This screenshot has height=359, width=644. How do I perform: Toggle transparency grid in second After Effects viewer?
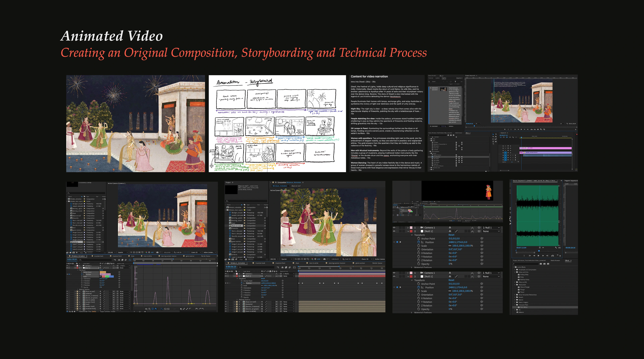pos(299,259)
